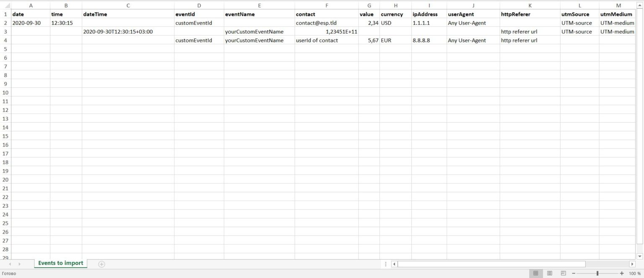644x278 pixels.
Task: Open zoom dialog via 100 % label
Action: (x=635, y=273)
